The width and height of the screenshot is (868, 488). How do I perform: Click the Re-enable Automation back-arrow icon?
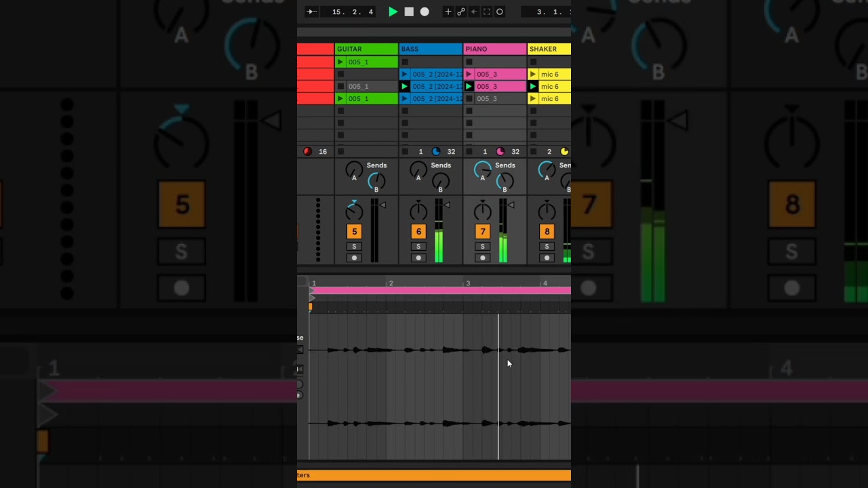tap(474, 12)
